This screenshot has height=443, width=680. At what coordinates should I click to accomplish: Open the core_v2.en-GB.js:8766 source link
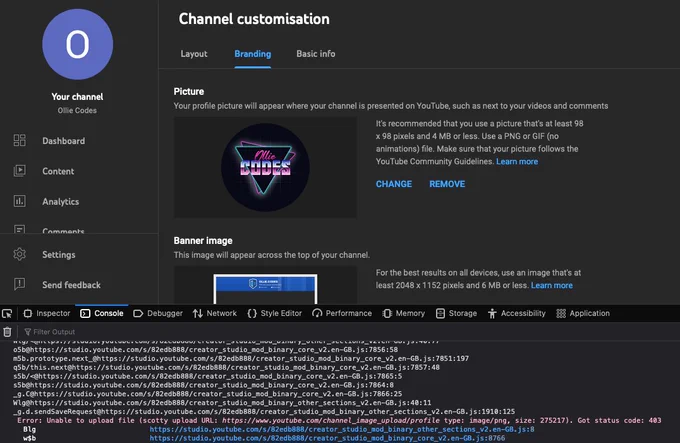pyautogui.click(x=327, y=438)
